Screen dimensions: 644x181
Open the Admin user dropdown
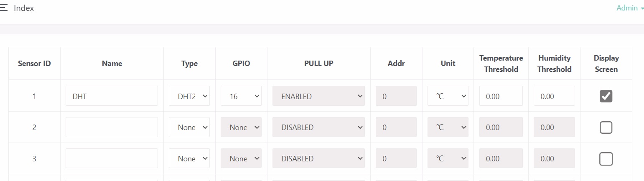(630, 8)
